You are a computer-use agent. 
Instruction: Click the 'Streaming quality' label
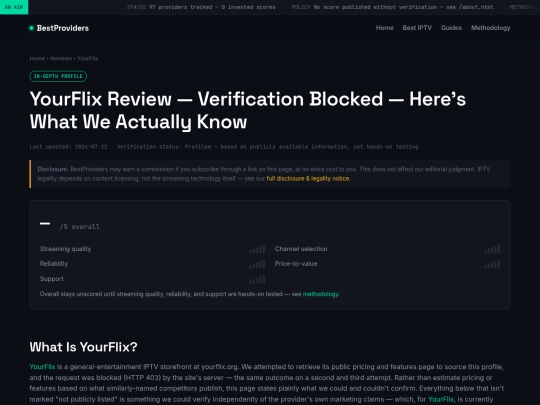pos(65,249)
